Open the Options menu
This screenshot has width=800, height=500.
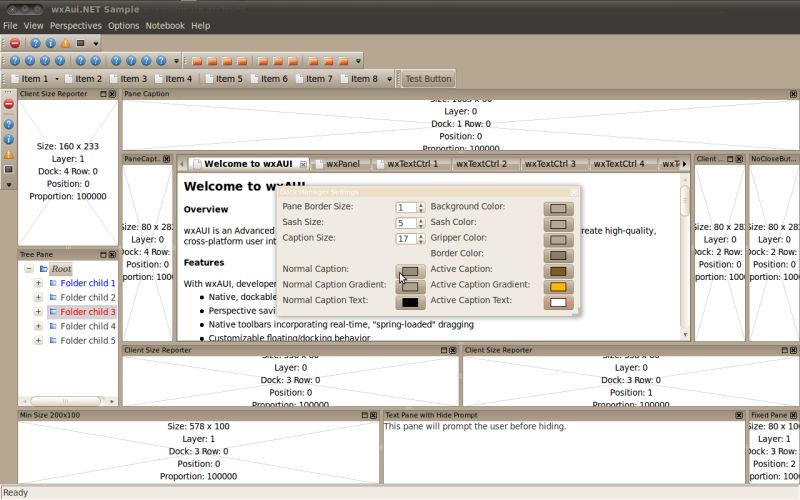pyautogui.click(x=123, y=26)
